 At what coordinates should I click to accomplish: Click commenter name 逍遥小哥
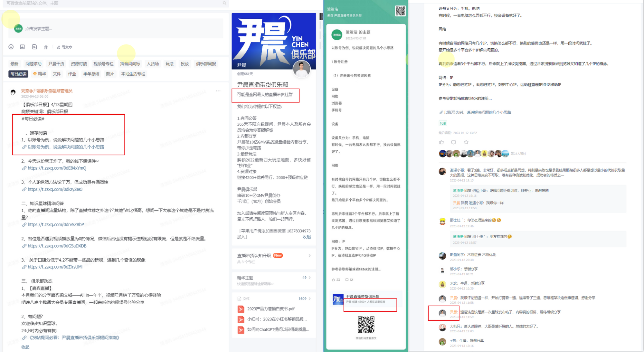tap(457, 170)
